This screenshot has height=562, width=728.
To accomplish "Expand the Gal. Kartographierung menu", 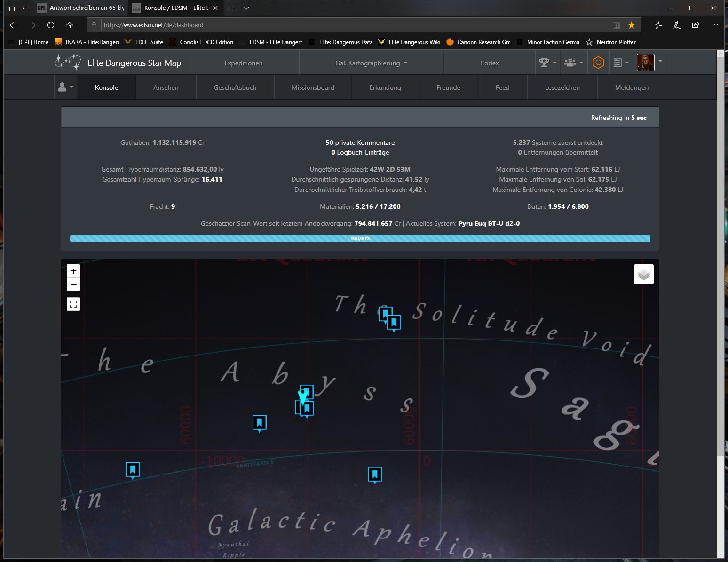I will coord(371,63).
